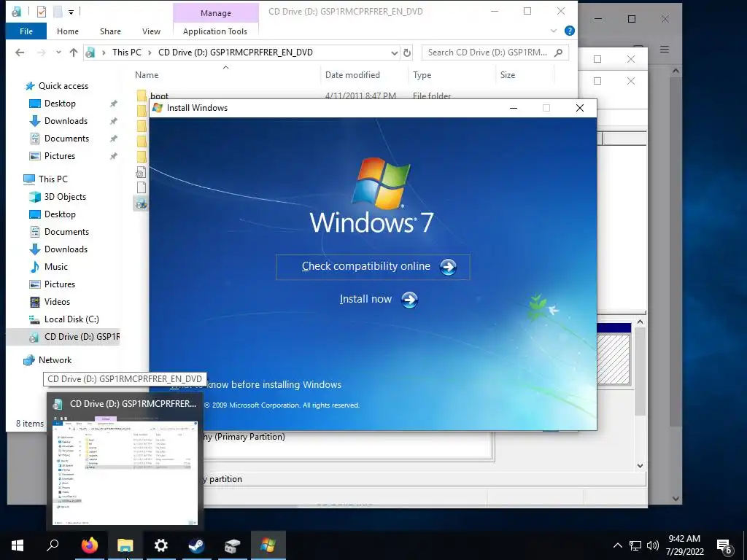
Task: Click This PC in the address bar
Action: point(127,52)
